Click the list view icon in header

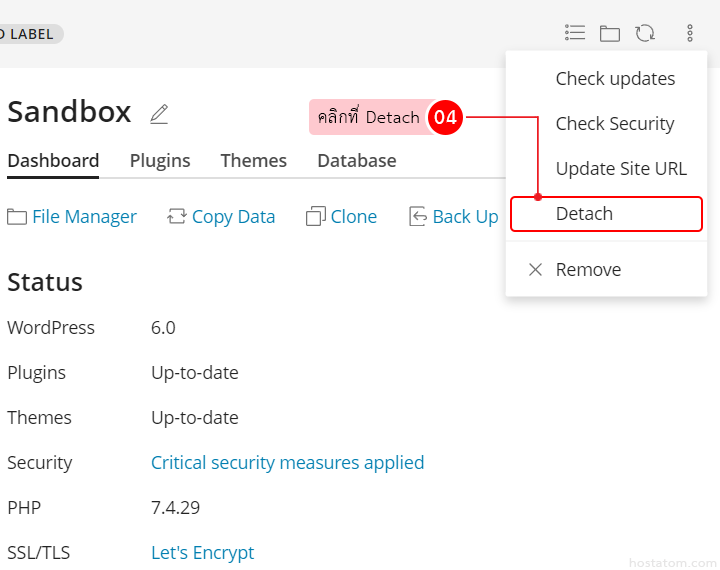click(575, 33)
